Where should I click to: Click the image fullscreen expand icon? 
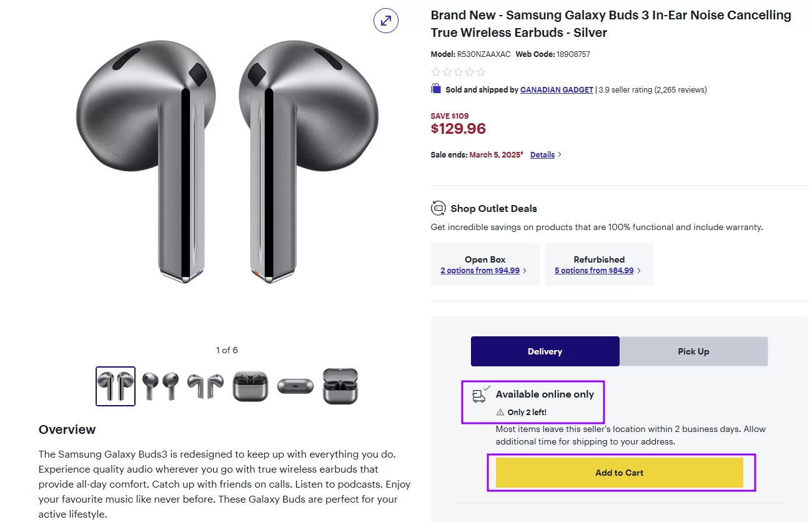[x=385, y=21]
